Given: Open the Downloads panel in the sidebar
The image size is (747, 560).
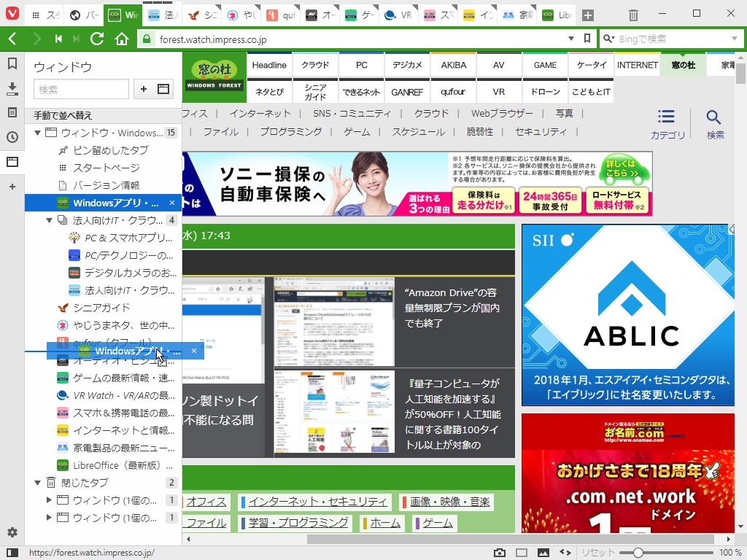Looking at the screenshot, I should point(12,88).
